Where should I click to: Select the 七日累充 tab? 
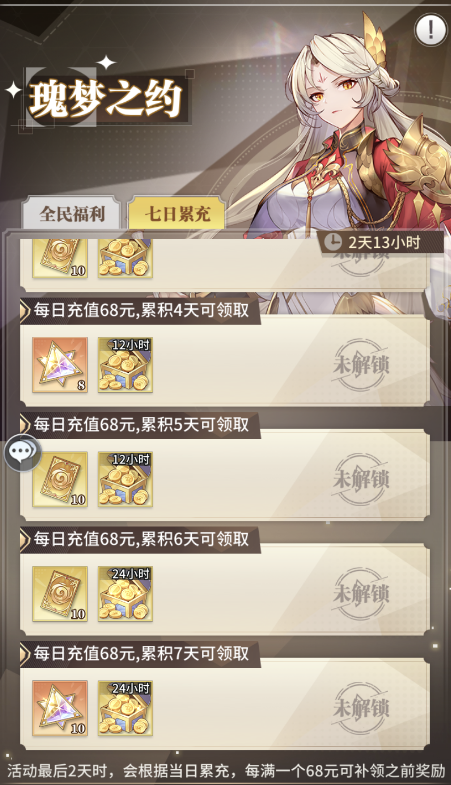pos(177,214)
